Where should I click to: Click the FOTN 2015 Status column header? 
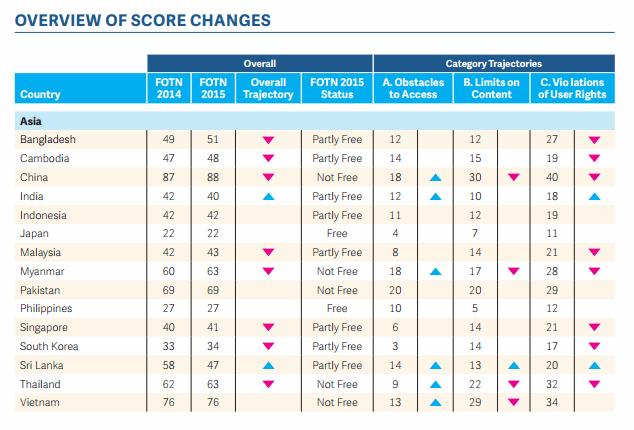337,88
